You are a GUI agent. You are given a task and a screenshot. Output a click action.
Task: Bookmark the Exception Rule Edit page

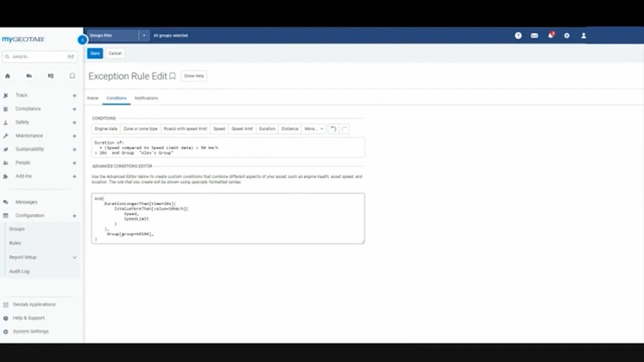172,76
